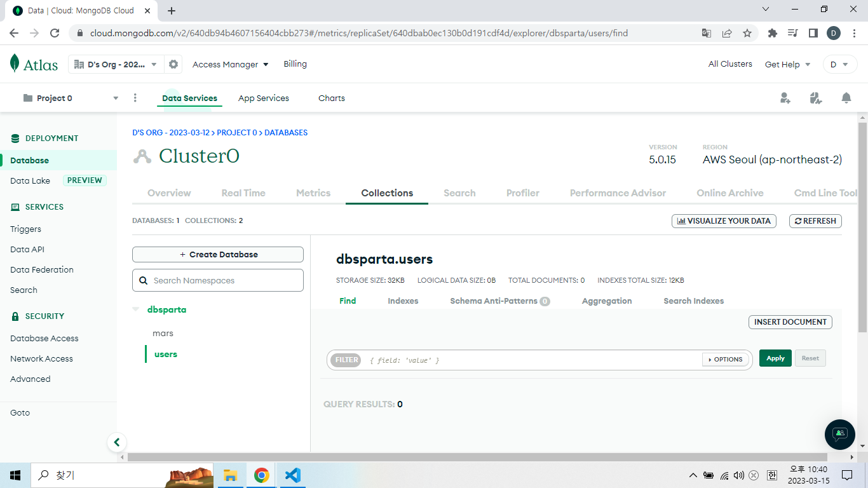Open Network Access in sidebar

pos(41,358)
